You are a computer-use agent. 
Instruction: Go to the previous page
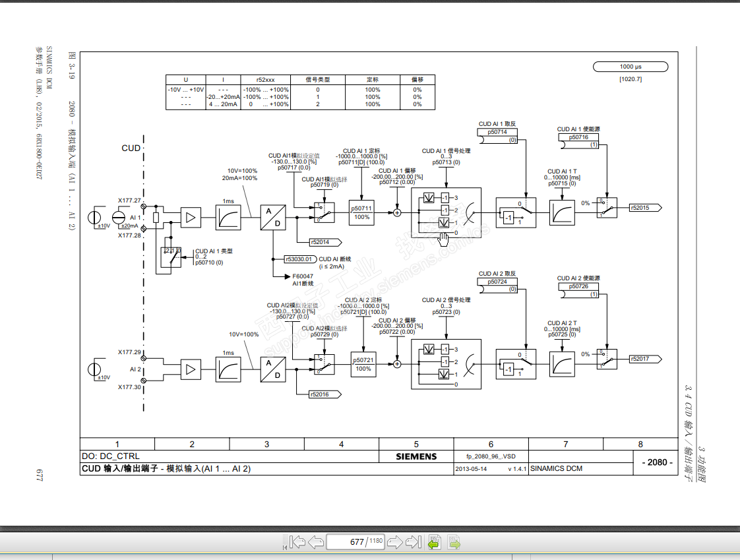(316, 542)
